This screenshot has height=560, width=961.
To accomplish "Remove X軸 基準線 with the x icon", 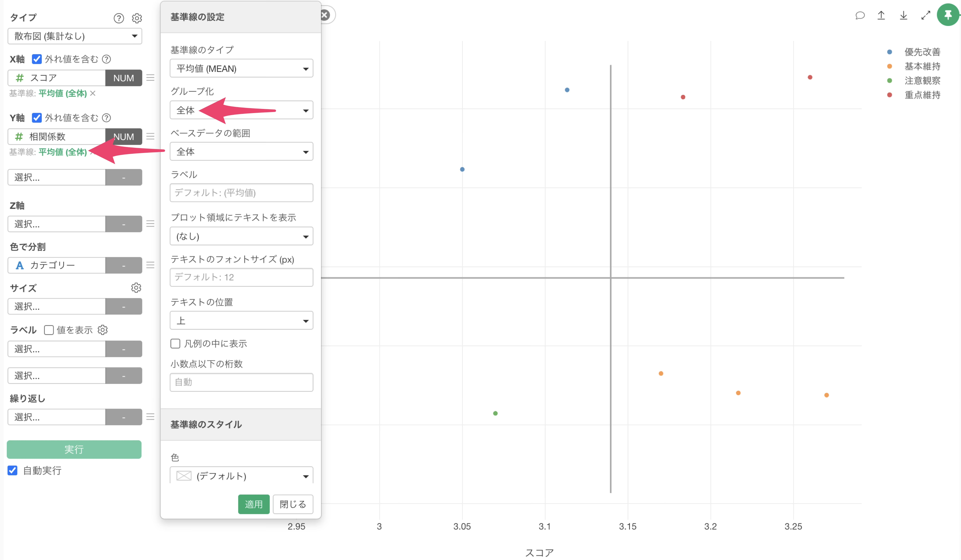I will [x=93, y=93].
